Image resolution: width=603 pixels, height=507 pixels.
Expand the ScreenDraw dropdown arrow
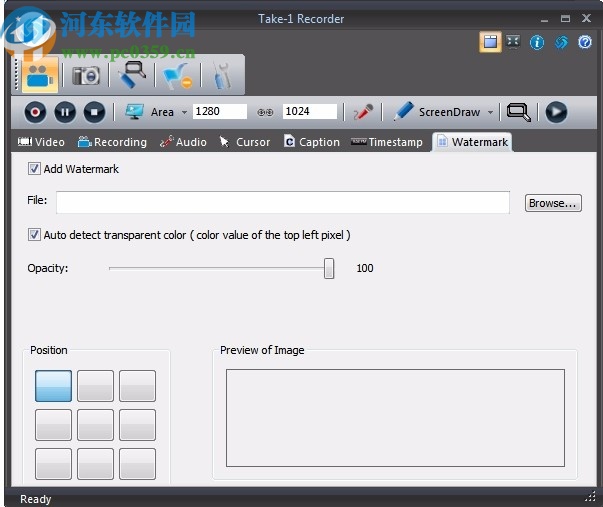coord(490,112)
